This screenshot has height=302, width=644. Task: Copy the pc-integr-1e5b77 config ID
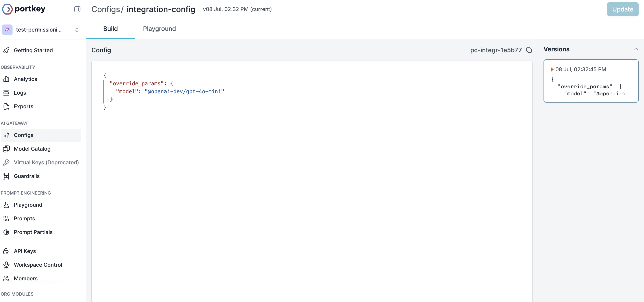[x=529, y=50]
